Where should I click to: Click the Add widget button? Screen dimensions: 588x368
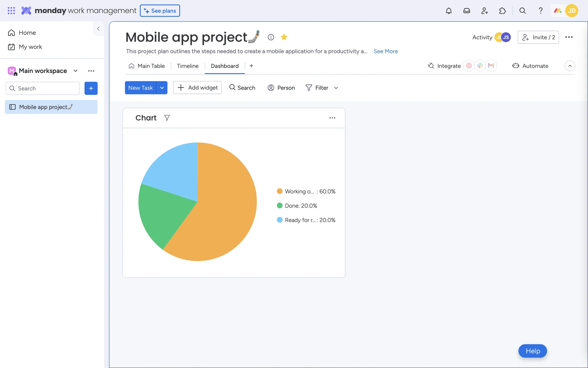(x=198, y=88)
